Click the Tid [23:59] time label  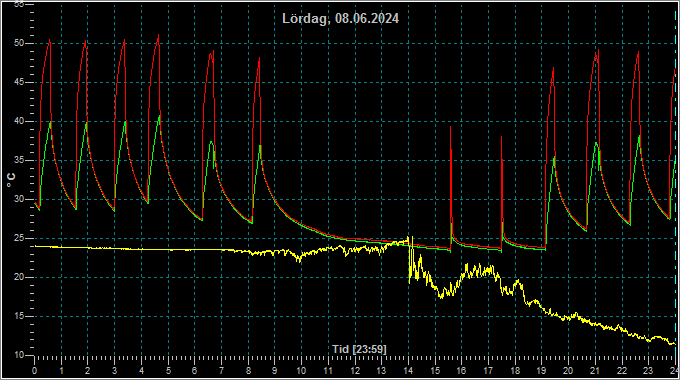pyautogui.click(x=359, y=349)
